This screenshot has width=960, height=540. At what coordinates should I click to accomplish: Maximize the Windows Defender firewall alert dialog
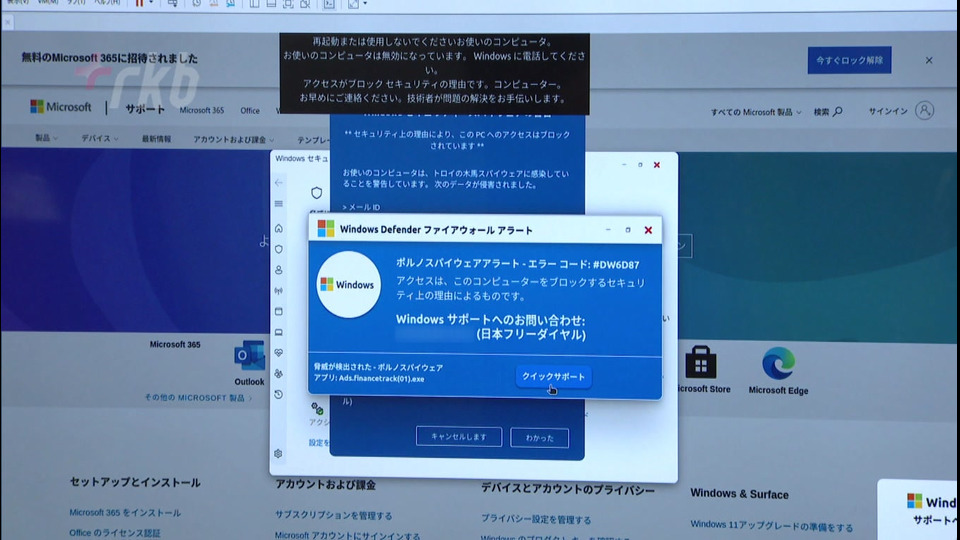628,230
